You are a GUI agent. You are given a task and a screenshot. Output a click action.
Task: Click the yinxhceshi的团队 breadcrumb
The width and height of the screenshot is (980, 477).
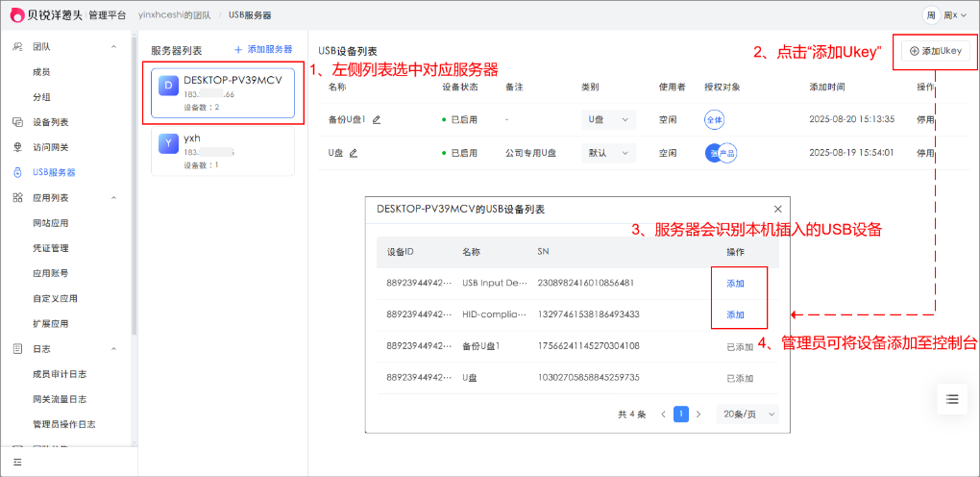176,15
